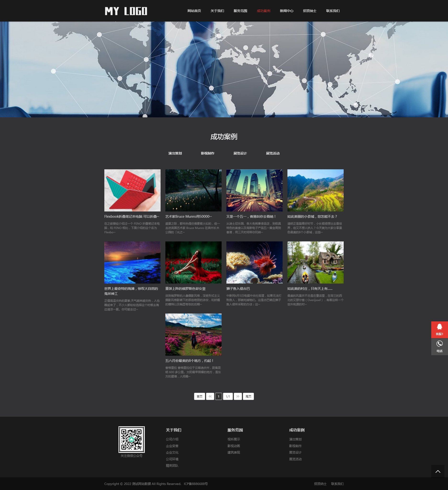Viewport: 448px width, 490px height.
Task: Switch to the 展览活动 category tab
Action: (x=272, y=153)
